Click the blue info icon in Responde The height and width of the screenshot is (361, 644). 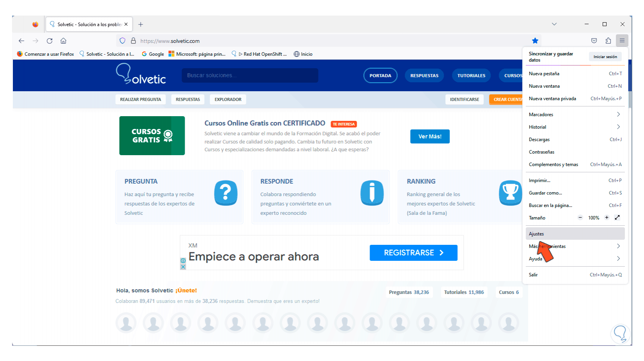point(372,193)
